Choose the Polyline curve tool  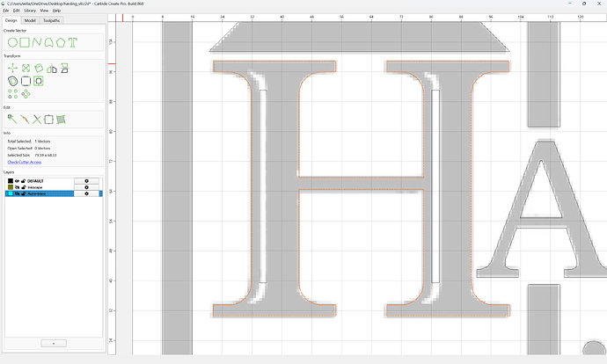(37, 42)
